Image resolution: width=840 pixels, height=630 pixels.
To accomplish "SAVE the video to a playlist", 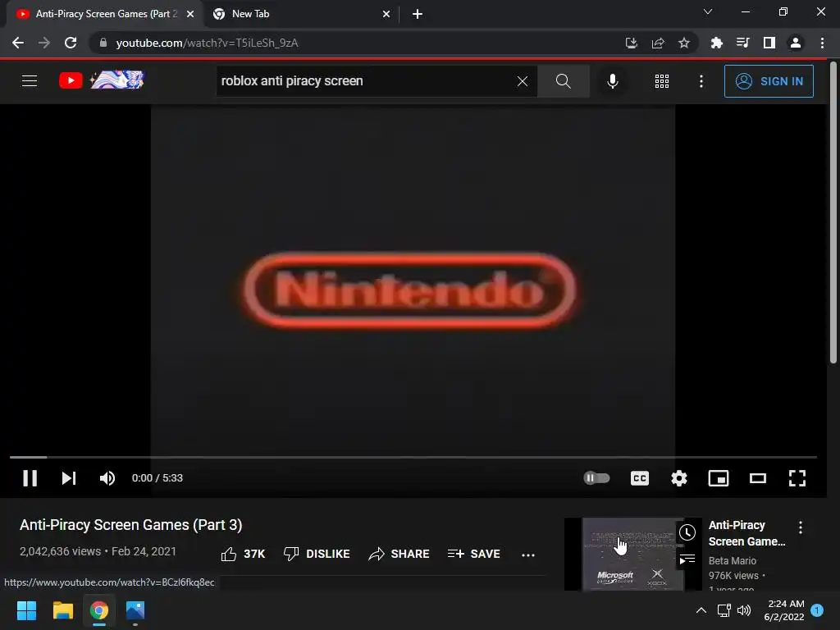I will click(x=474, y=554).
